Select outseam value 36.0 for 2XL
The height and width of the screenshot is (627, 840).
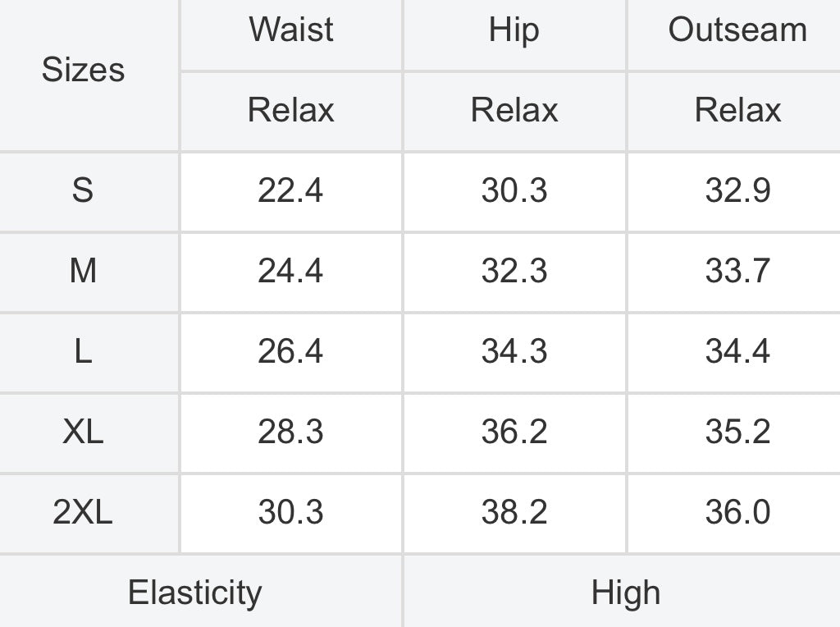click(x=737, y=512)
